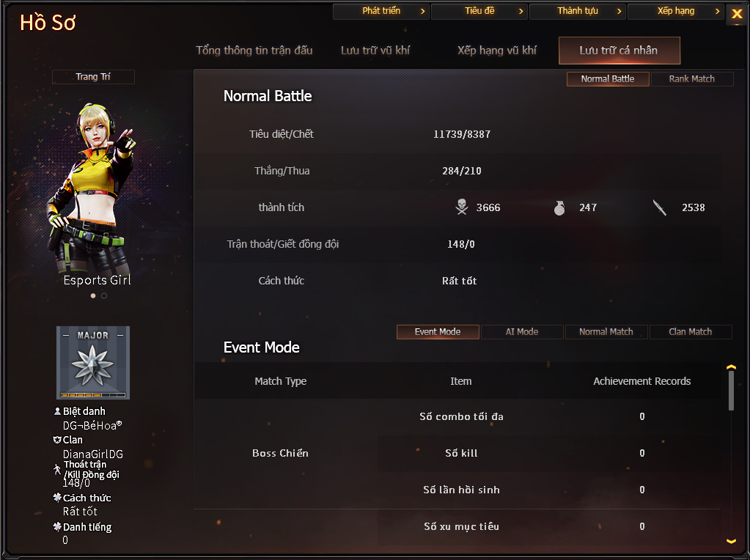This screenshot has width=750, height=560.
Task: Expand the Phát triển menu
Action: click(380, 11)
